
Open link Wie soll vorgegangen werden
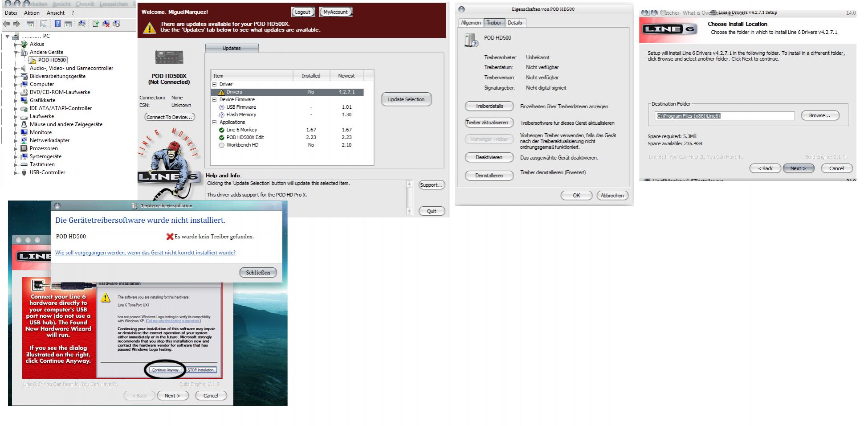tap(145, 253)
